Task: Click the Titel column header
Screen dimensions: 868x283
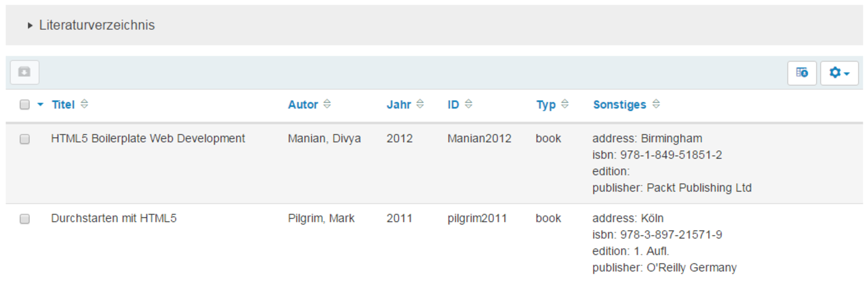Action: tap(63, 105)
